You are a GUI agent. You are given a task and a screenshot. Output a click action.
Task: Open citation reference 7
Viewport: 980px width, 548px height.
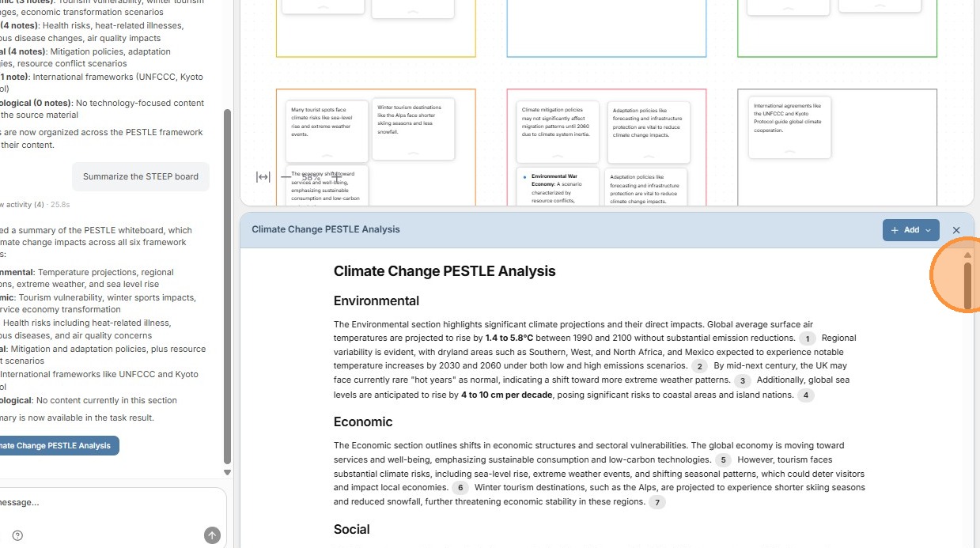[656, 502]
